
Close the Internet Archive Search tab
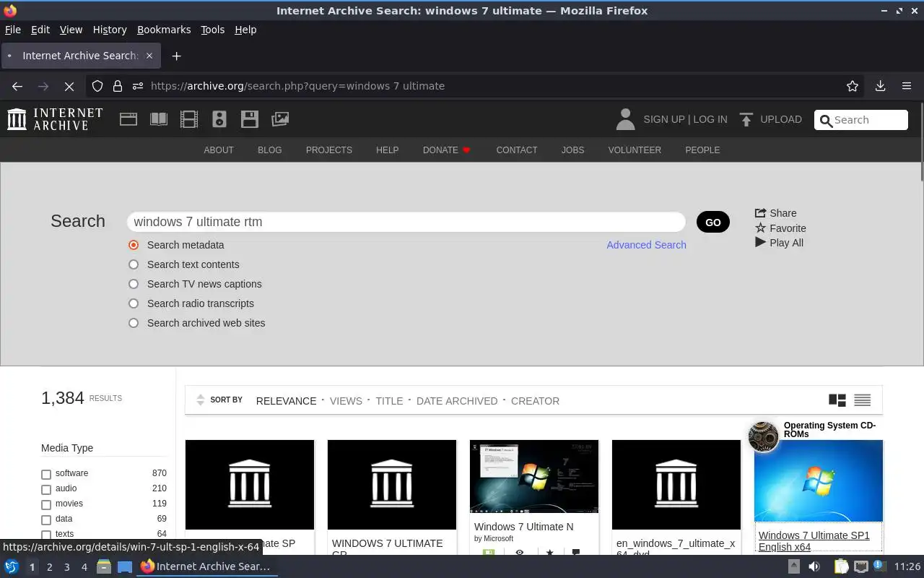pos(149,56)
